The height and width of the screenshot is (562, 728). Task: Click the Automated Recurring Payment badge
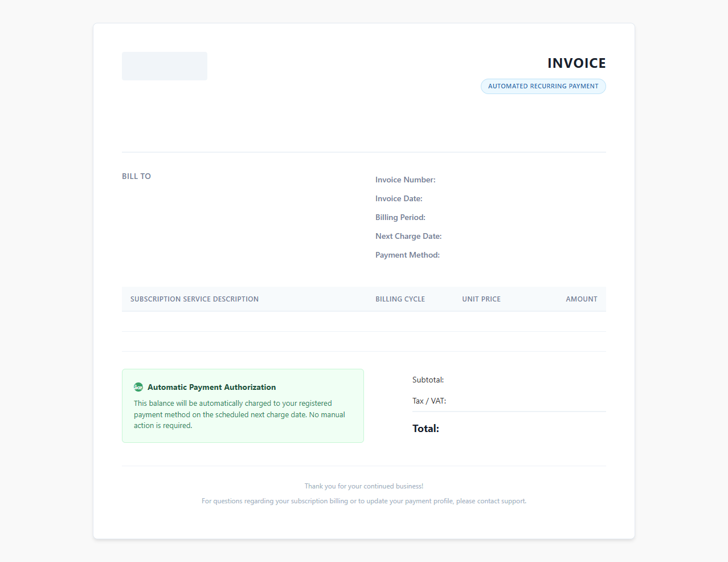543,86
